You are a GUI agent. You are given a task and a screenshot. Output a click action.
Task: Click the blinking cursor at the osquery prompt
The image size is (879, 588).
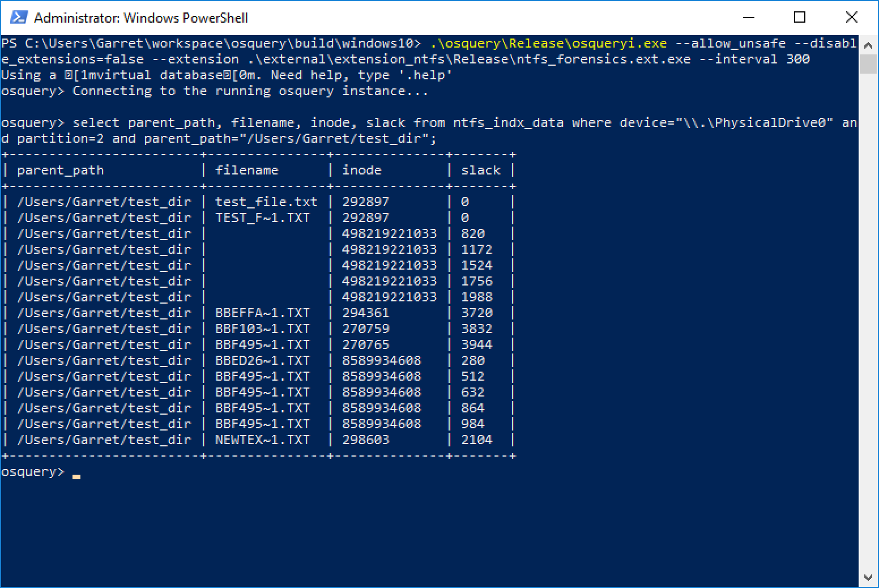pos(76,476)
